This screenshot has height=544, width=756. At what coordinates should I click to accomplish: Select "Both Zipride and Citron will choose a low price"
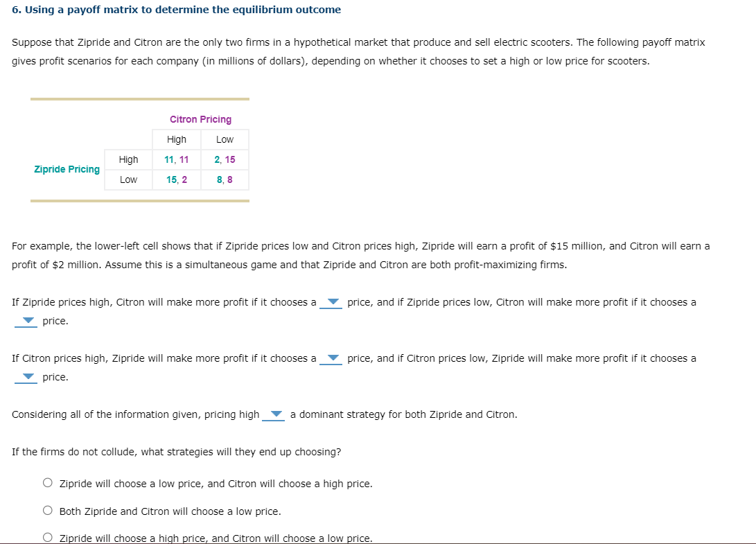tap(47, 509)
